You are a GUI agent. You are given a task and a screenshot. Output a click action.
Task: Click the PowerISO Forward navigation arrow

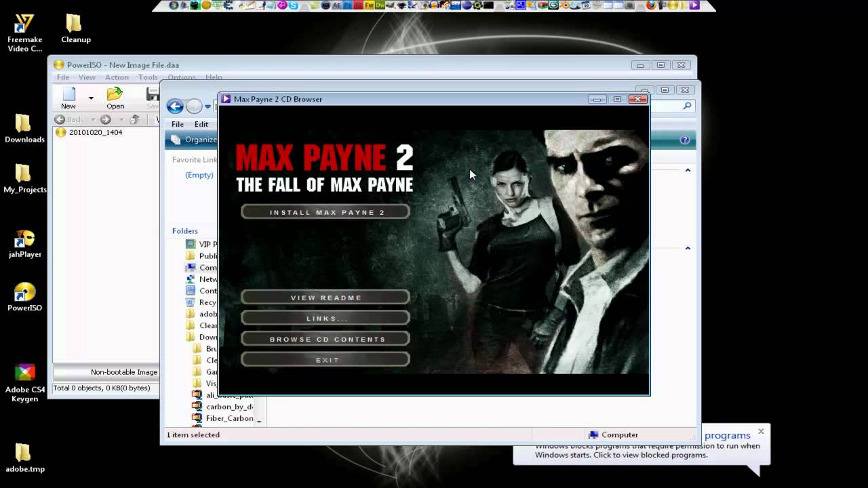[x=105, y=119]
